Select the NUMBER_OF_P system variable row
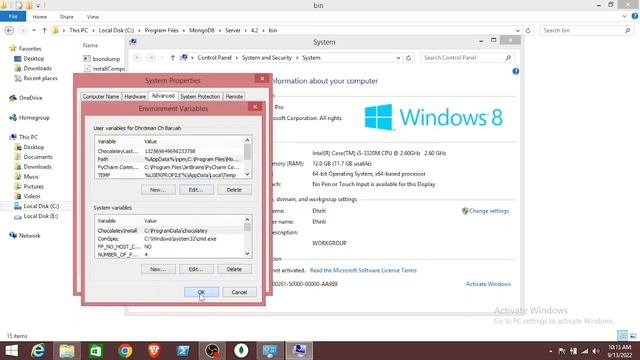640x360 pixels. pyautogui.click(x=169, y=254)
